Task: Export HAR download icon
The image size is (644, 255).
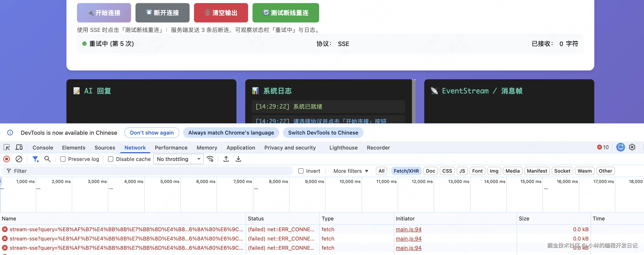Action: tap(238, 159)
